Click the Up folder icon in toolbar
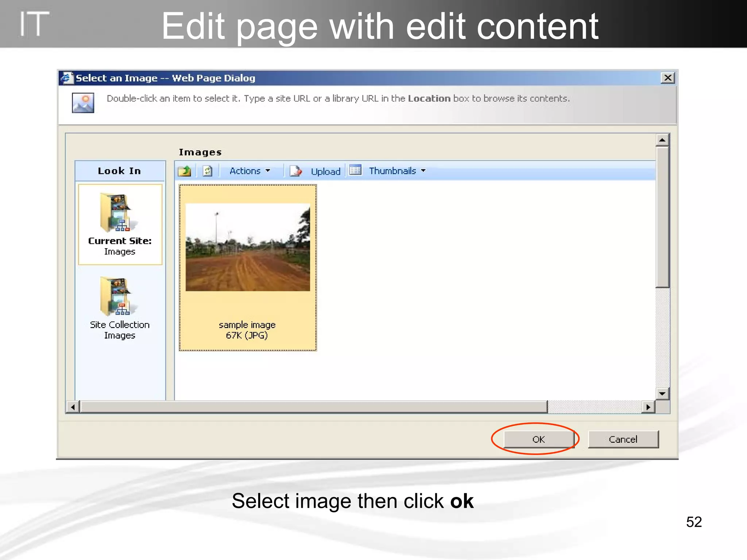This screenshot has height=560, width=747. [185, 171]
